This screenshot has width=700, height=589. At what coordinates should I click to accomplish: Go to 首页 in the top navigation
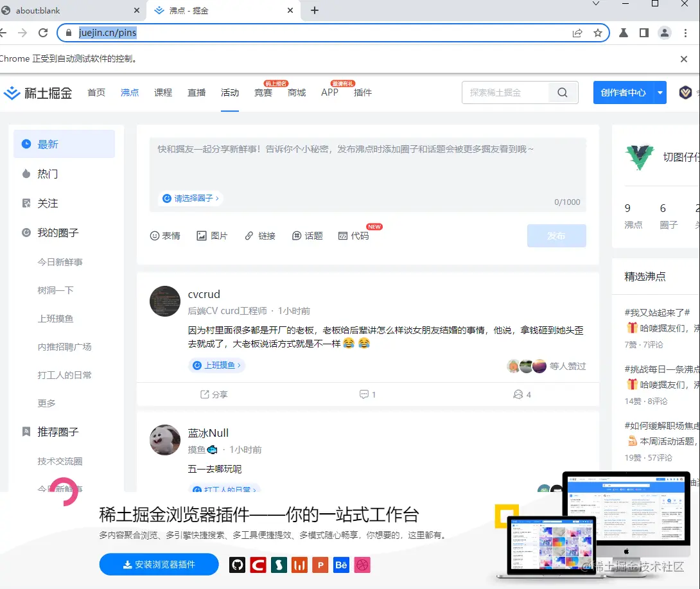click(96, 92)
